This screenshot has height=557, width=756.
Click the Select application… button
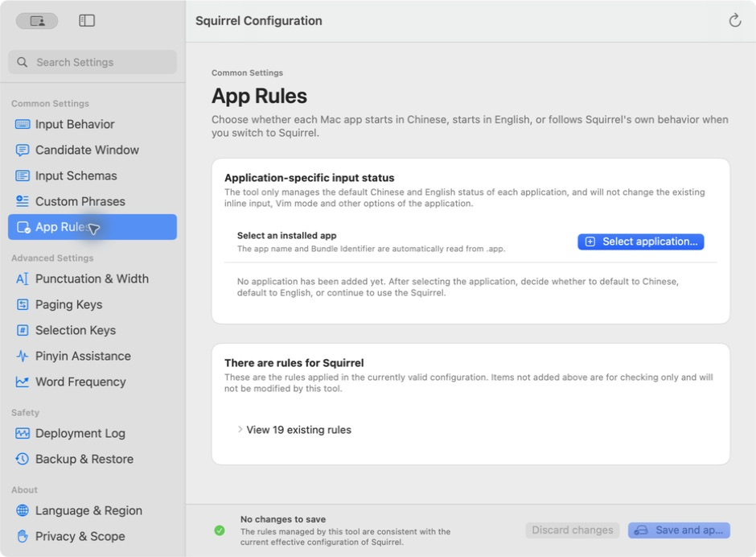(641, 241)
